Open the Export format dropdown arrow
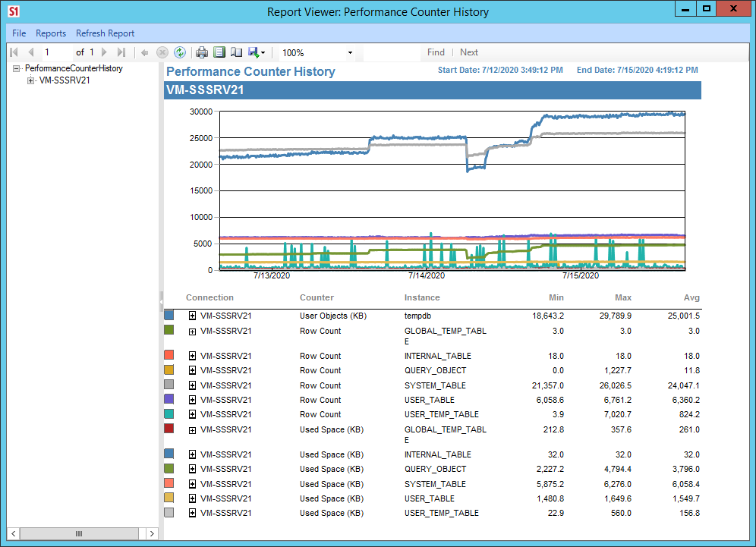Viewport: 756px width, 547px height. tap(261, 53)
